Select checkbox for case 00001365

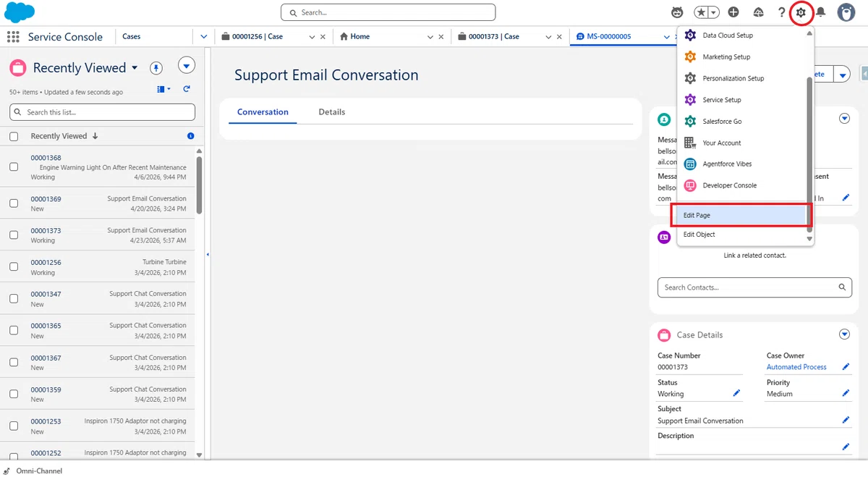coord(14,330)
